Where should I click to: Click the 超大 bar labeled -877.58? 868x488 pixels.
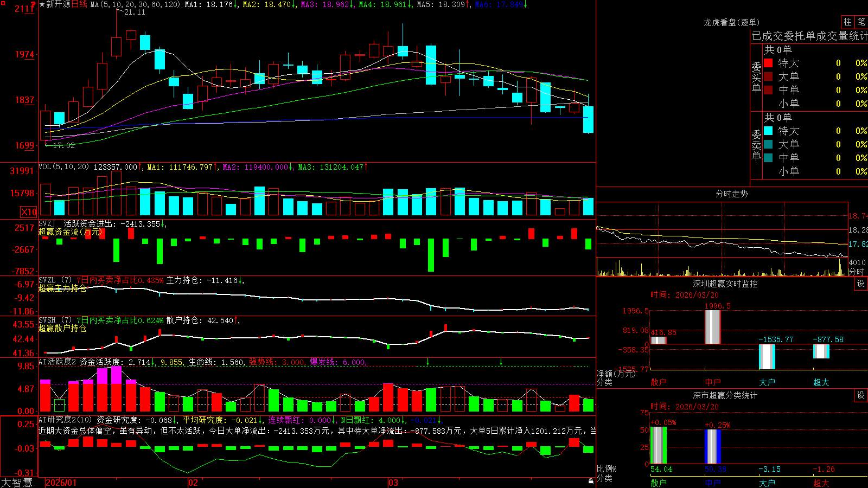(821, 351)
